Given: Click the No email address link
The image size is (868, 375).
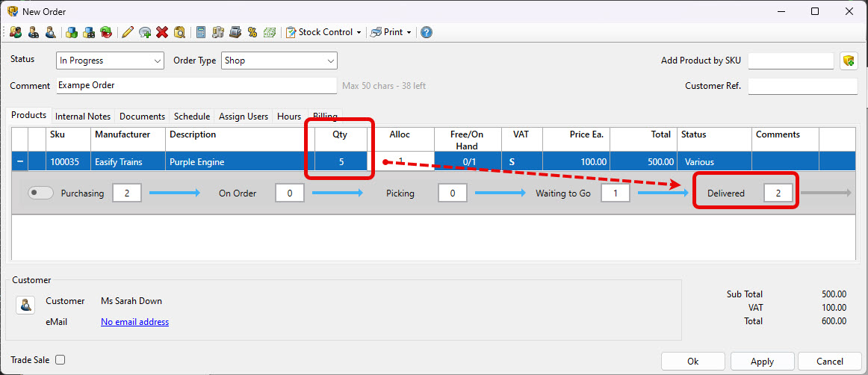Looking at the screenshot, I should pyautogui.click(x=134, y=322).
